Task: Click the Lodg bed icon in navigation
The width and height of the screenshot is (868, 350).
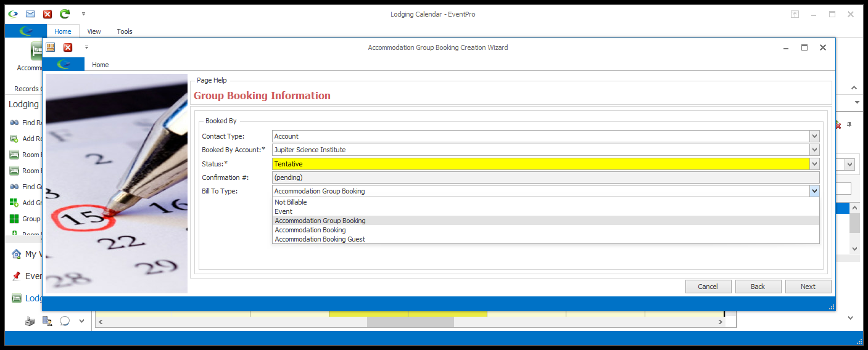Action: point(17,298)
